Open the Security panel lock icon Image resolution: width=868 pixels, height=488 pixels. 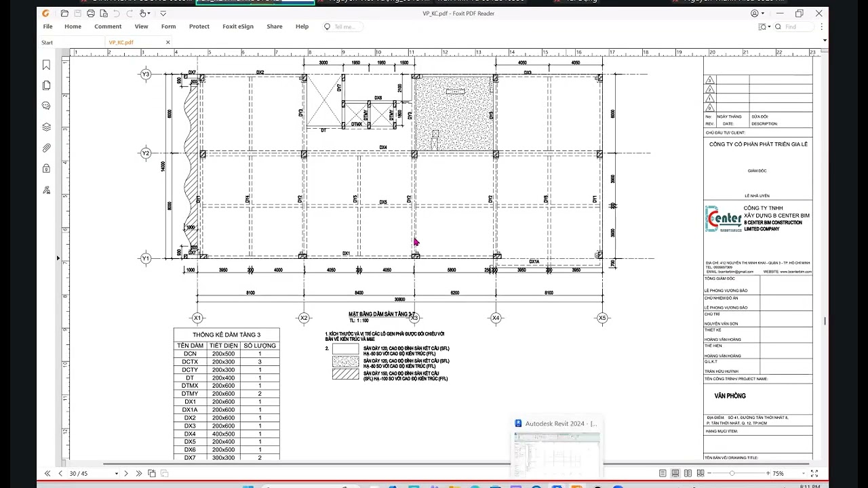pyautogui.click(x=46, y=168)
